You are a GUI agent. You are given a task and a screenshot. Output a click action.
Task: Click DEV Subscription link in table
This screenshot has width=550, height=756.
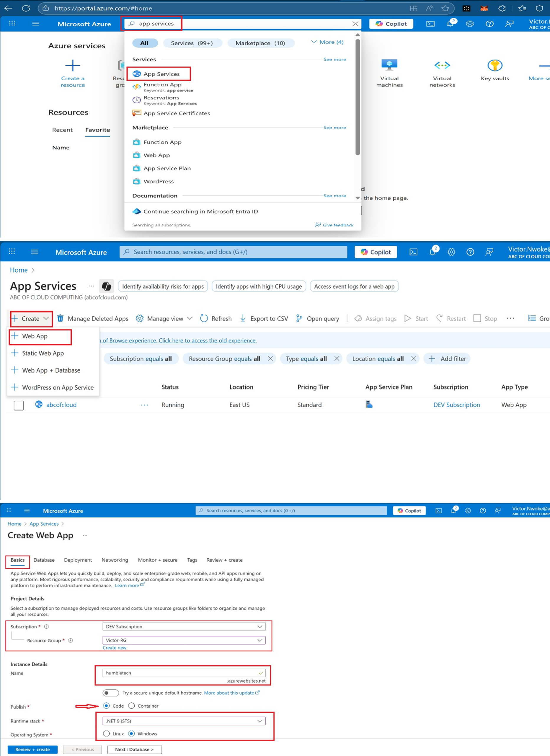pos(457,405)
